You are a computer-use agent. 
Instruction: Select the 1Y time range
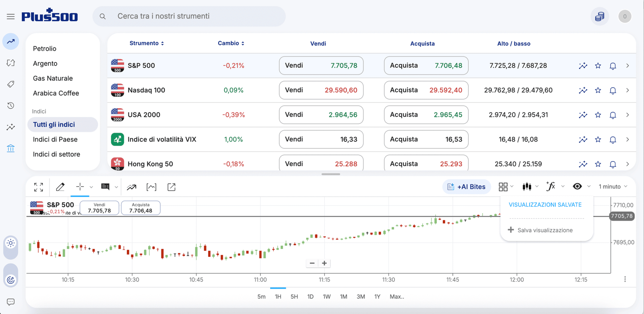[377, 297]
